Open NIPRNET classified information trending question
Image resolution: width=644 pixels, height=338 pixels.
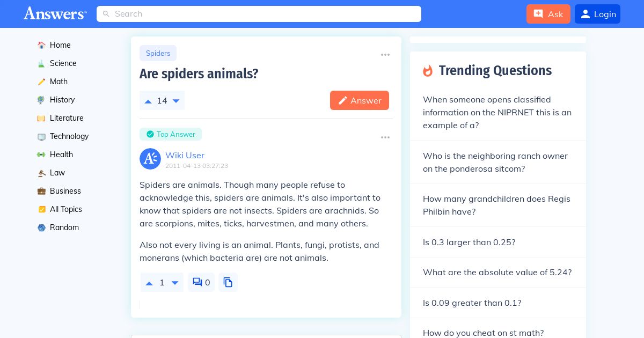click(498, 113)
